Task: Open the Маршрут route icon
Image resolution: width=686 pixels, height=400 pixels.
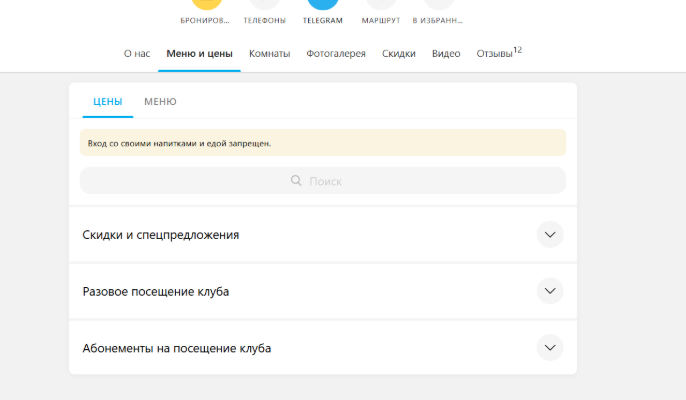Action: pos(381,4)
